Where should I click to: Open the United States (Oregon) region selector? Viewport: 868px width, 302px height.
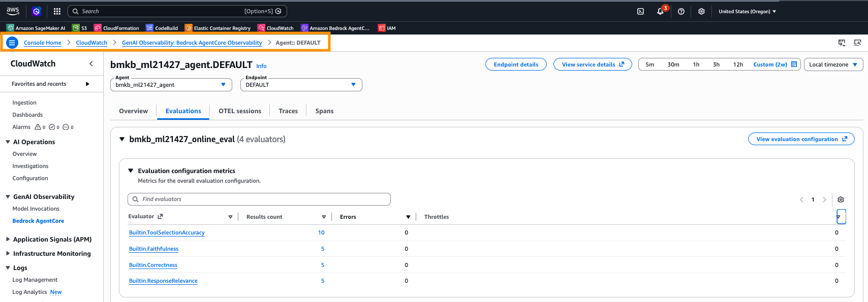(x=747, y=11)
